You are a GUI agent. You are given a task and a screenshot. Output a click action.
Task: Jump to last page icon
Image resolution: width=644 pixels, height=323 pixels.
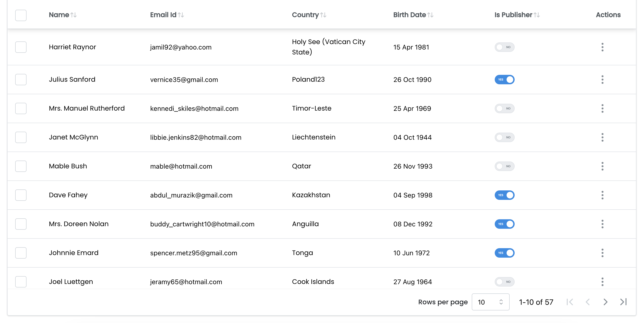point(623,302)
